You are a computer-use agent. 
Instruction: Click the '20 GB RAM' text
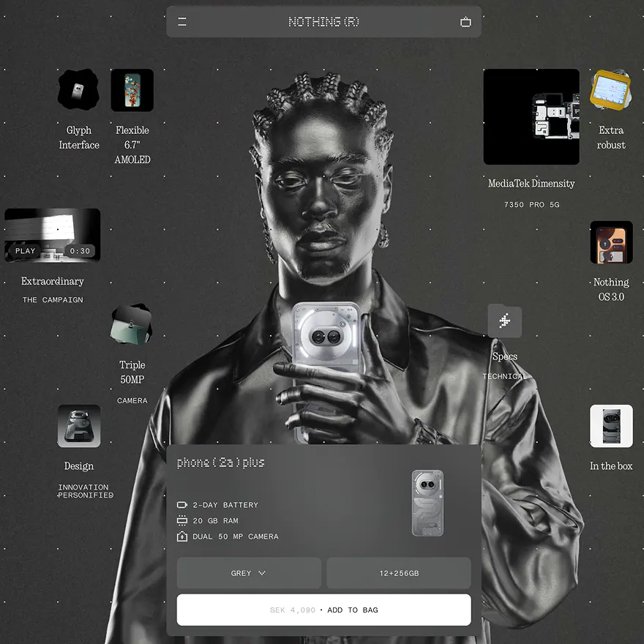pos(216,521)
